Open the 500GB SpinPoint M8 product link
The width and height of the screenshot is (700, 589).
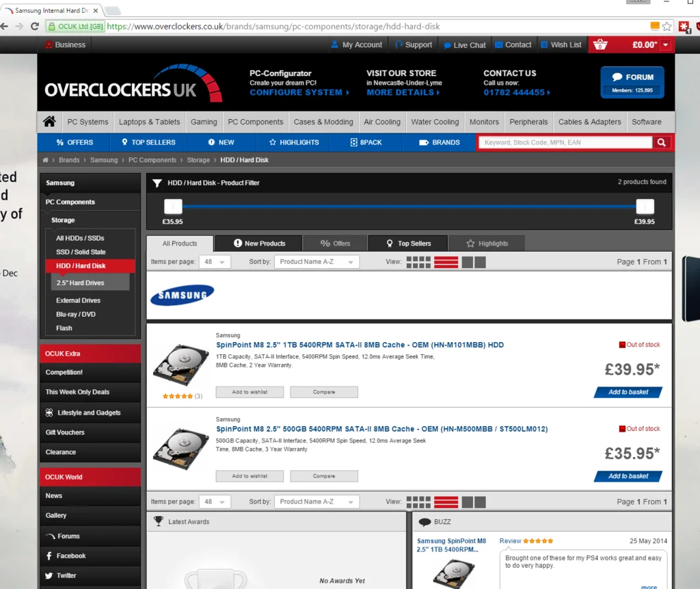381,429
